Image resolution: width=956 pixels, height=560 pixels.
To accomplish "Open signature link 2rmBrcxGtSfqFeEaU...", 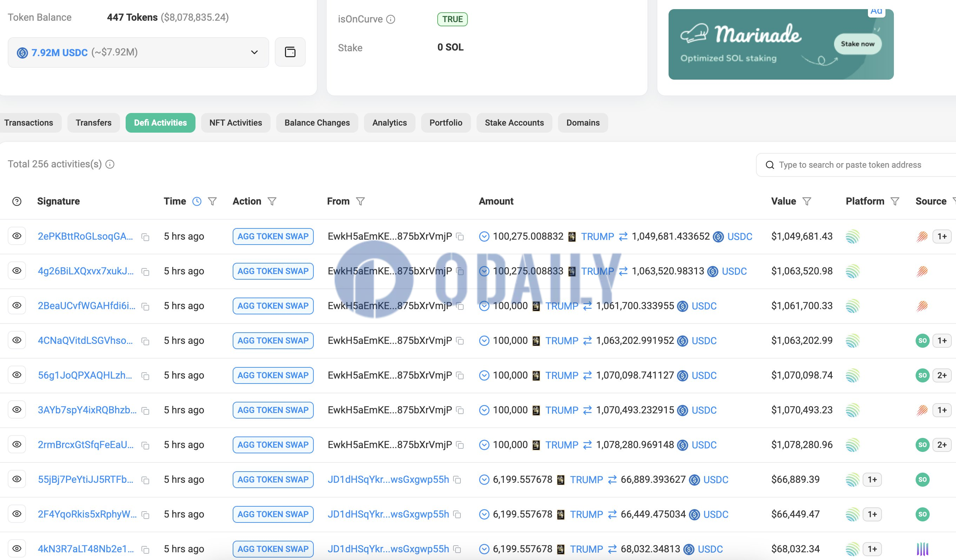I will click(x=86, y=445).
